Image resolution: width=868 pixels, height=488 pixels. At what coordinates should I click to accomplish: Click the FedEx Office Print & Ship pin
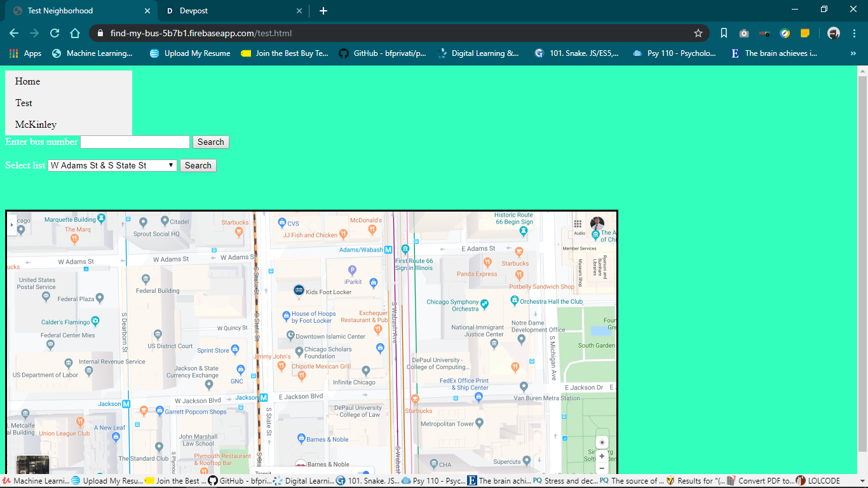tap(478, 396)
